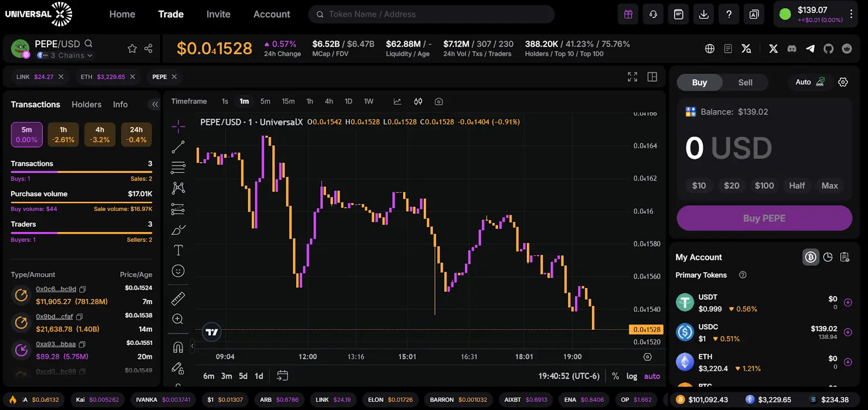
Task: Select the crosshair cursor tool
Action: point(178,126)
